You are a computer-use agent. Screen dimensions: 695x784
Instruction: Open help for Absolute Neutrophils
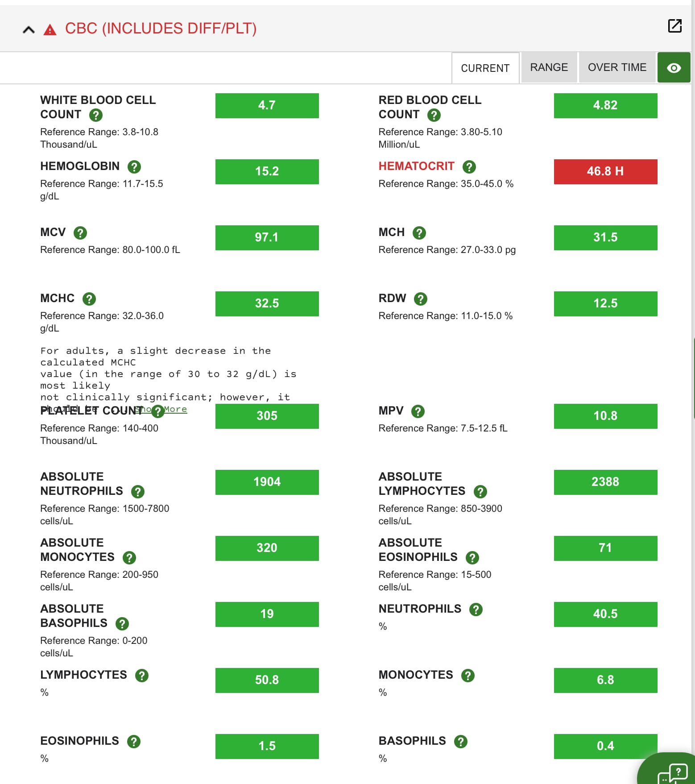click(137, 492)
